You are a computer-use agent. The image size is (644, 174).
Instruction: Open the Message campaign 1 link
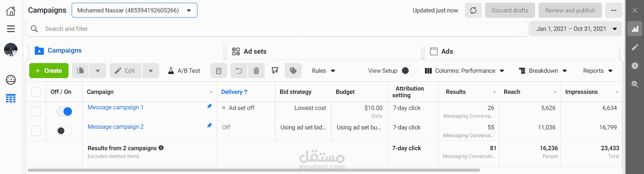[115, 107]
